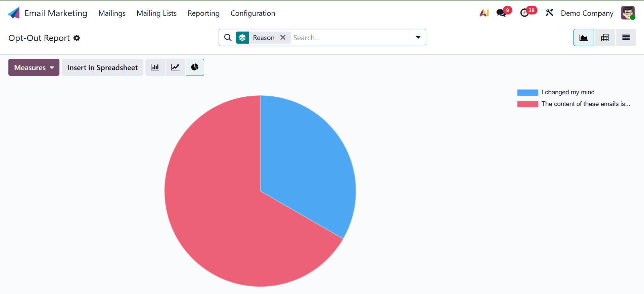Select the pie chart mode
Screen dimensions: 644x294
click(195, 67)
